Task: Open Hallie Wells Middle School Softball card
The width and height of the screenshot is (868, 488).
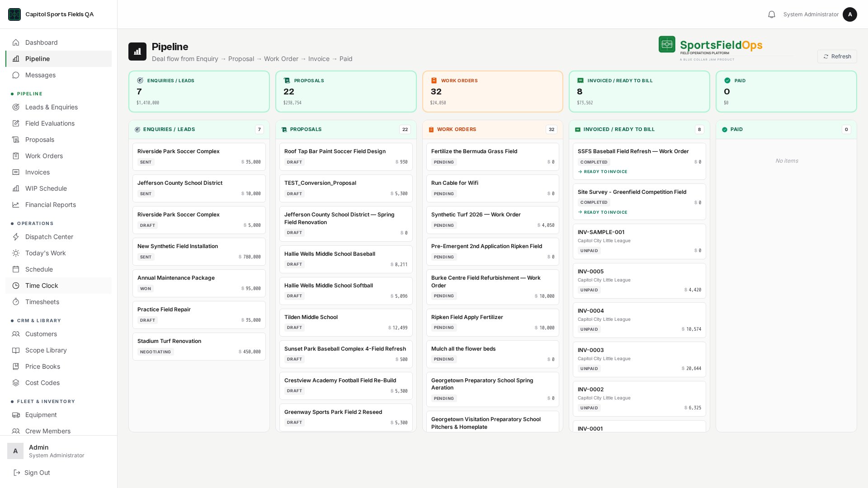Action: 346,291
